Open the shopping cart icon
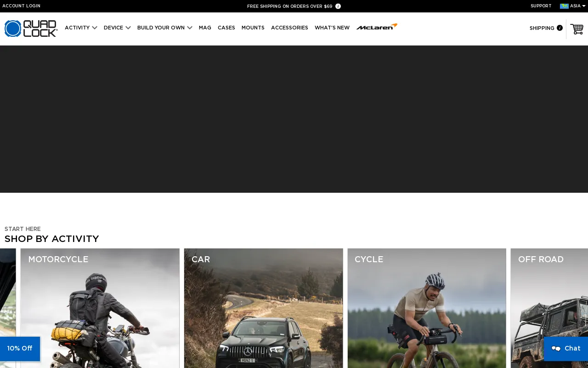The height and width of the screenshot is (368, 588). (577, 29)
